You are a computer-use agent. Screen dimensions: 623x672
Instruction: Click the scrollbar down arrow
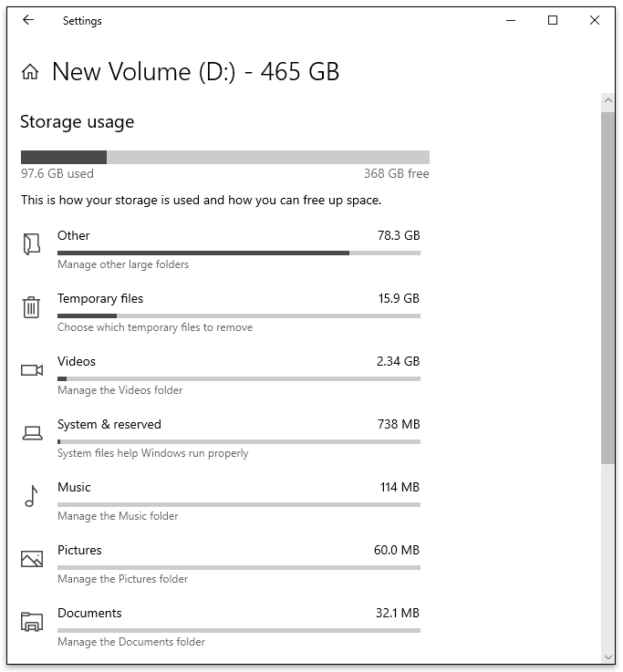(608, 657)
